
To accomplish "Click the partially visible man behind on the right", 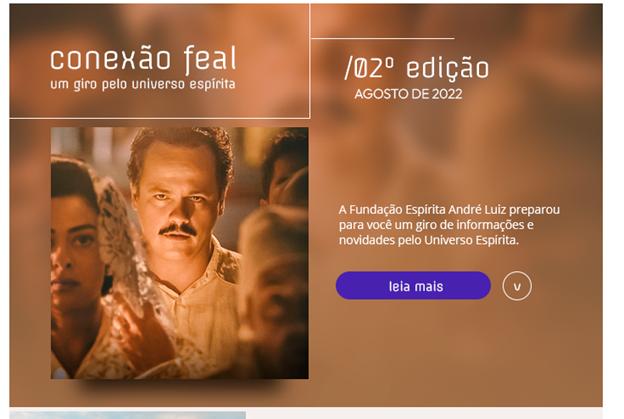I will pos(285,167).
